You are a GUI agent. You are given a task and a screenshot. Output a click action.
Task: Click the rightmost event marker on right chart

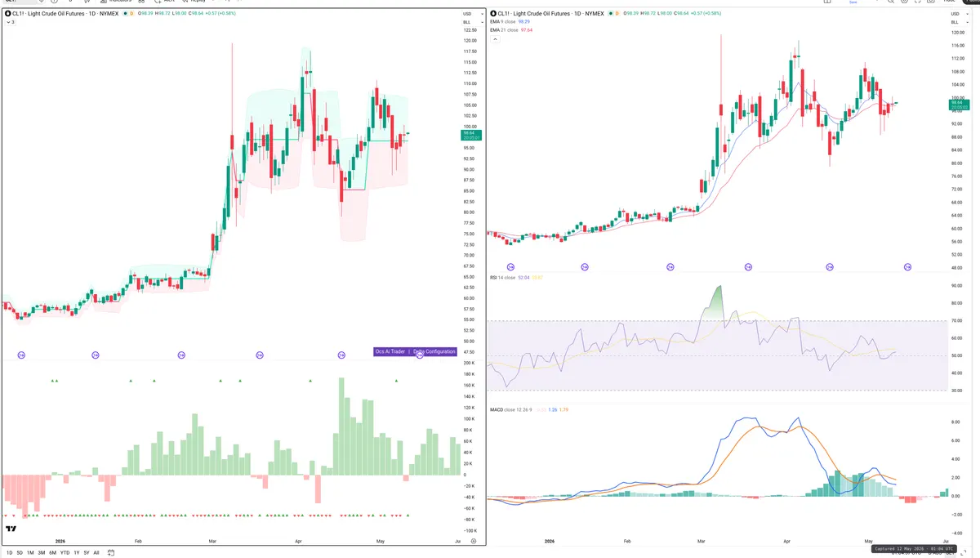tap(907, 267)
